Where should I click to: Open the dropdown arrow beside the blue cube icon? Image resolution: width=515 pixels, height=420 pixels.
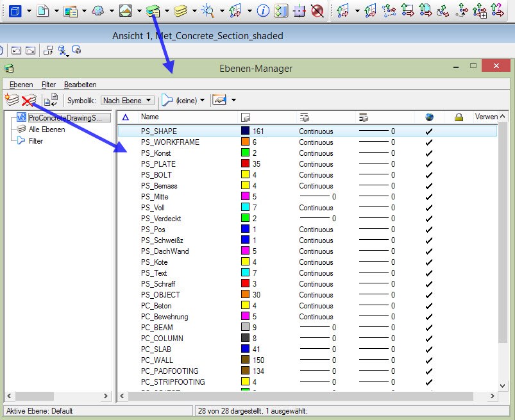pyautogui.click(x=29, y=11)
